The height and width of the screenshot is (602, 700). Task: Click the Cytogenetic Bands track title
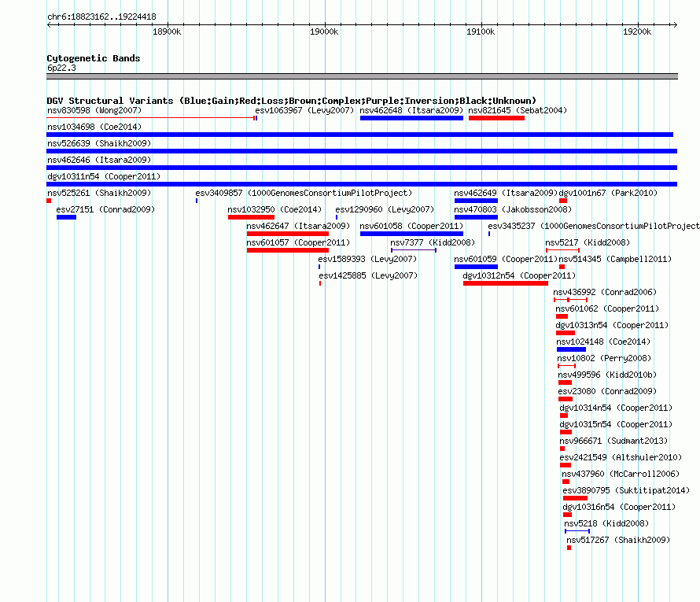pos(94,58)
